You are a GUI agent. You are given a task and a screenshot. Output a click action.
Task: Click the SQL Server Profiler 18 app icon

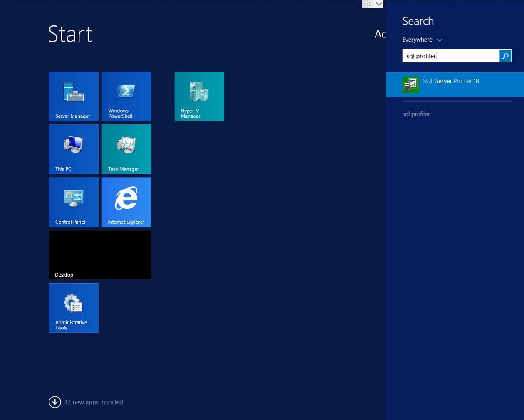pos(411,85)
